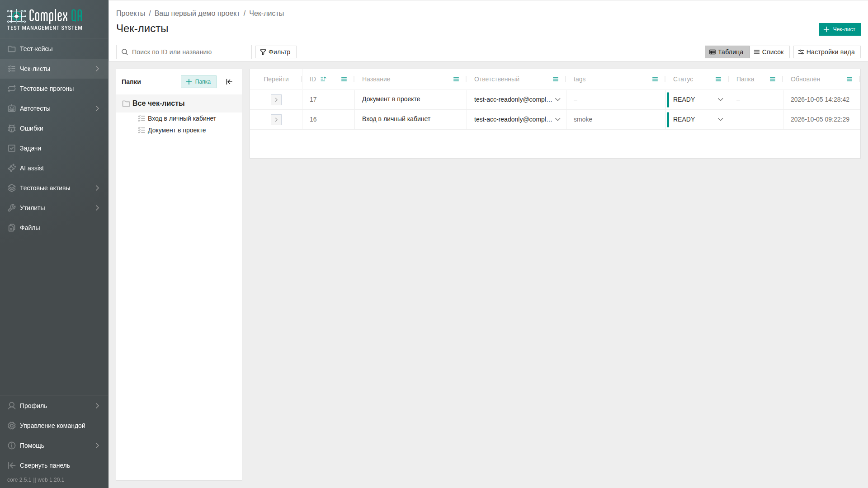Switch to Таблица view

coord(727,52)
